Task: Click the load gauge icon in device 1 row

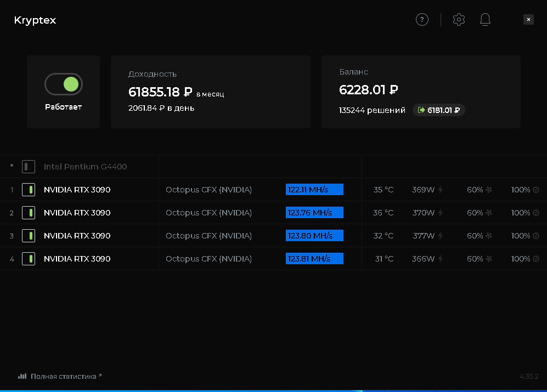Action: [x=536, y=190]
